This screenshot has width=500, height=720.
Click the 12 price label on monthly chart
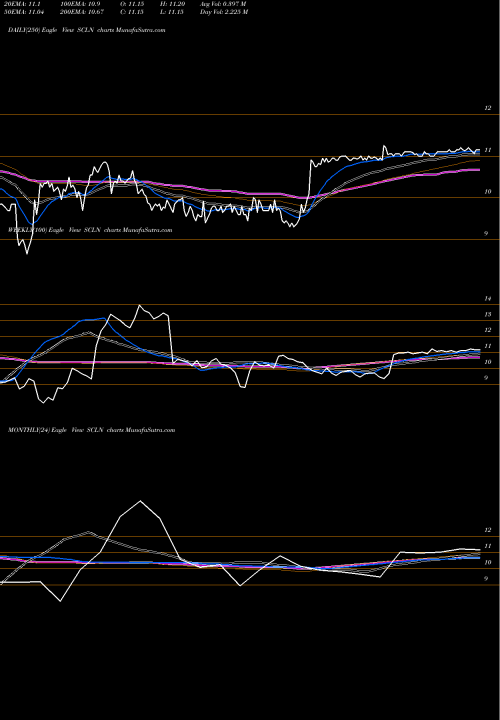(x=488, y=530)
